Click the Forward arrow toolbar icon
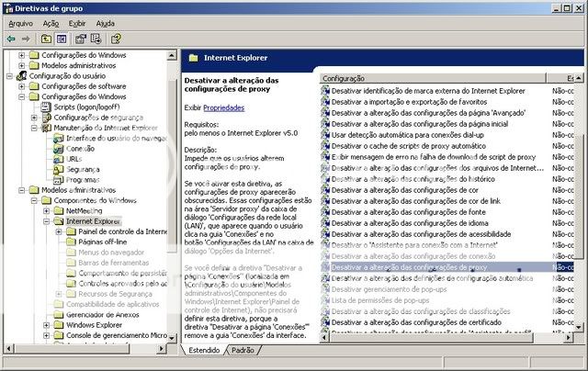 (26, 39)
